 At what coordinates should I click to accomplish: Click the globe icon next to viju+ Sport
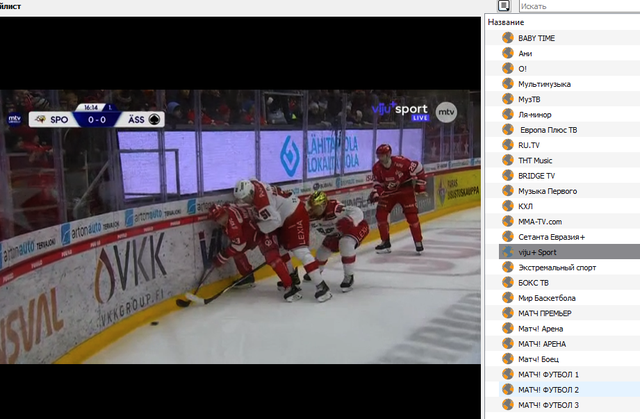pyautogui.click(x=508, y=252)
